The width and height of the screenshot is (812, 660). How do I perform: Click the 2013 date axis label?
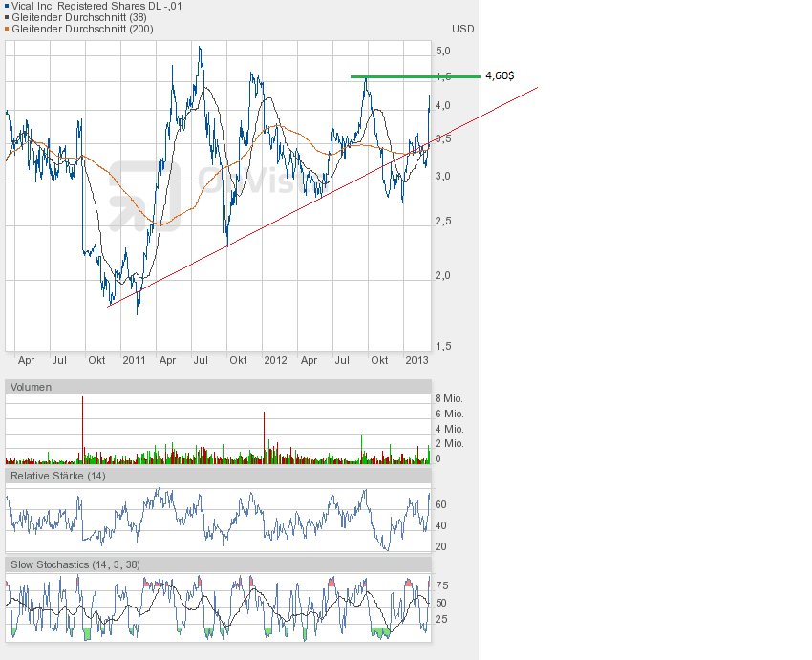[417, 360]
